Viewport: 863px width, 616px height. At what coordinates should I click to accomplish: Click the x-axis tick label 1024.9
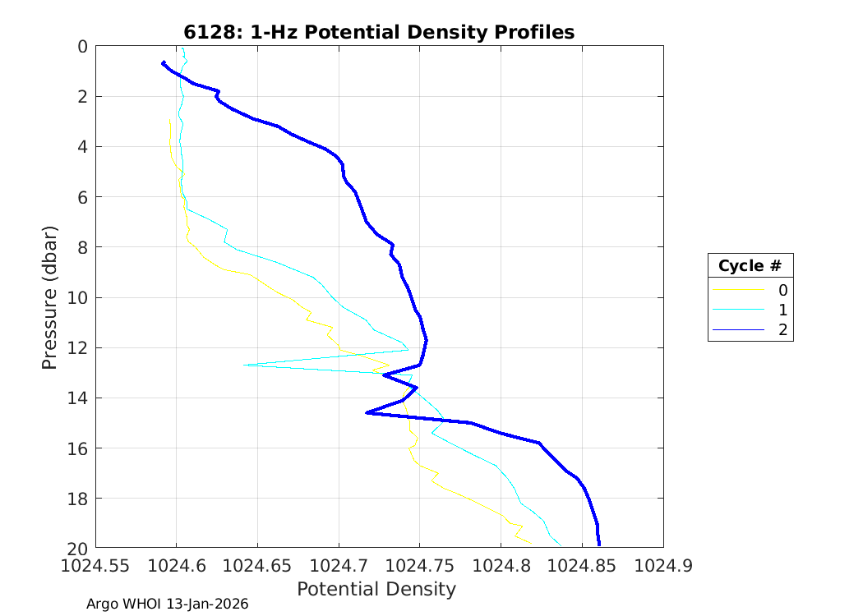[663, 565]
